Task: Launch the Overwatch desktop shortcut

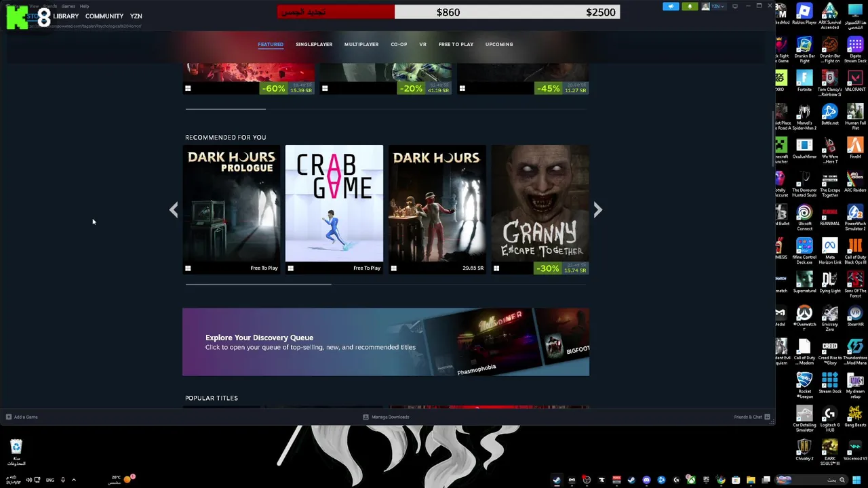Action: (804, 317)
